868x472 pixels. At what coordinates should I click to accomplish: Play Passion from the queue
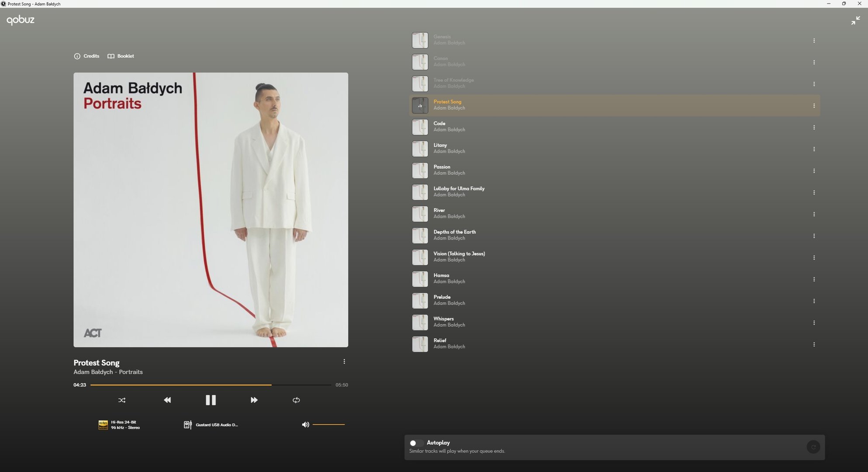(x=614, y=170)
